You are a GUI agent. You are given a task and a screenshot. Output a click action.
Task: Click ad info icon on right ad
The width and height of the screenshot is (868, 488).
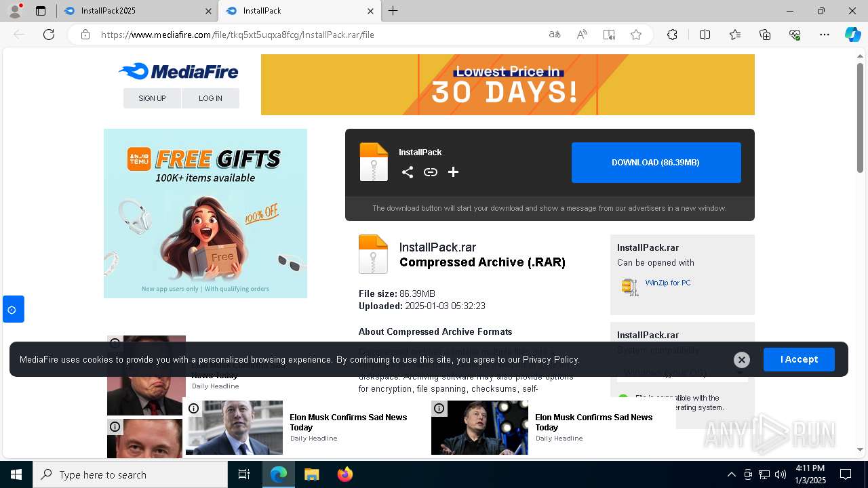tap(439, 408)
